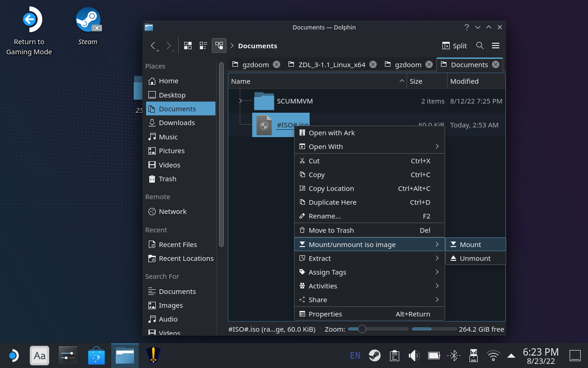The height and width of the screenshot is (368, 588).
Task: Open Home in Places panel
Action: point(181,81)
